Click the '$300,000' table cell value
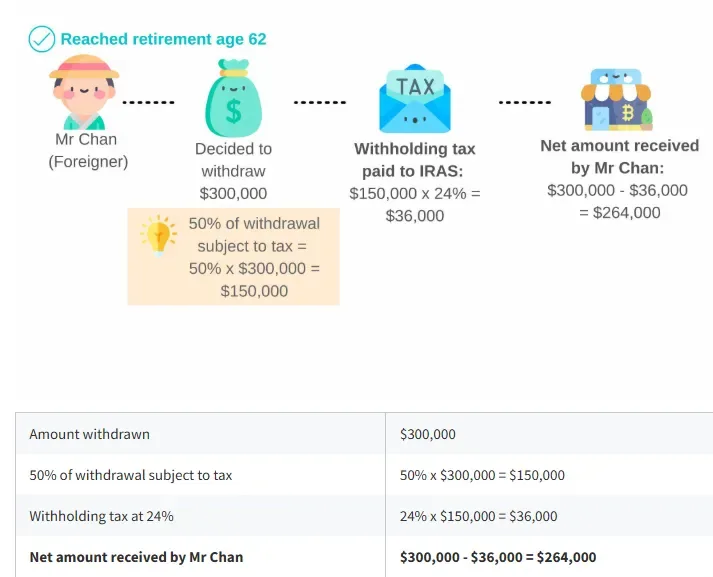713x577 pixels. 428,434
